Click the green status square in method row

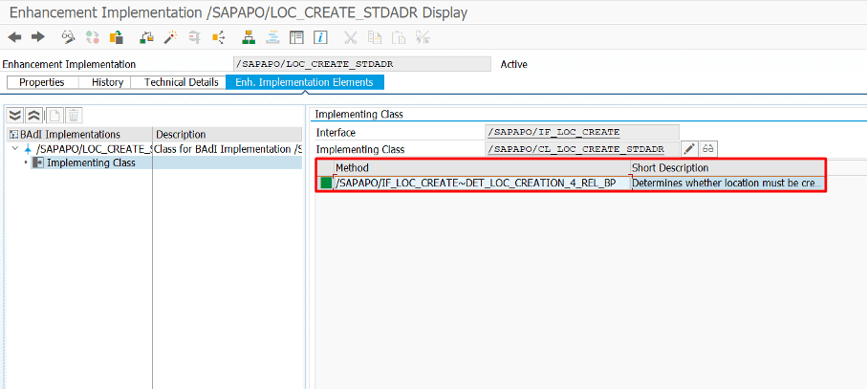326,184
